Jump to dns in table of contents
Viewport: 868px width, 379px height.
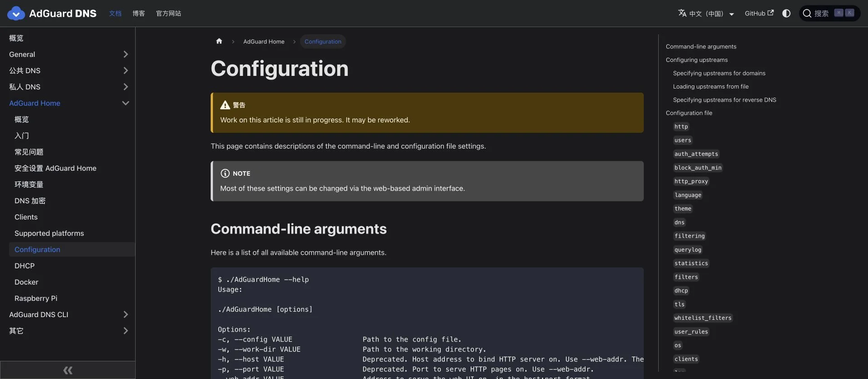click(679, 222)
